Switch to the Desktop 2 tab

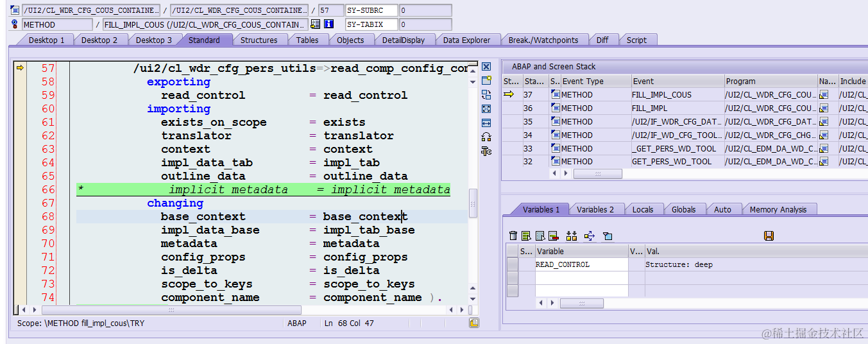[x=99, y=40]
